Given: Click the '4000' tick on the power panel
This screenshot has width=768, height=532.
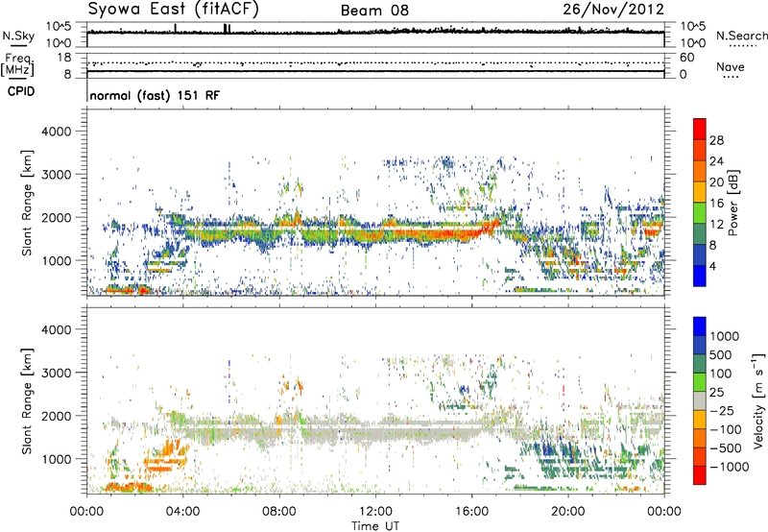Looking at the screenshot, I should tap(57, 132).
